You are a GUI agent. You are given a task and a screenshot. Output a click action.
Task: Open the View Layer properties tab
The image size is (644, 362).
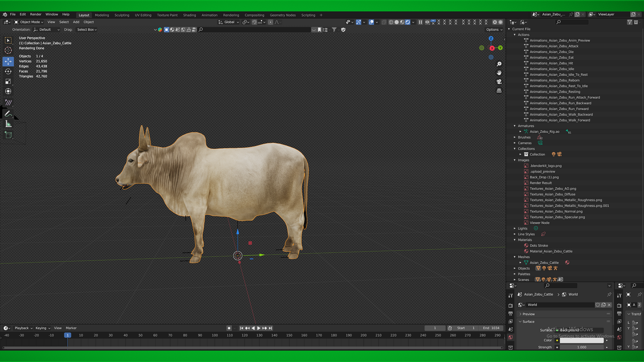tap(510, 321)
